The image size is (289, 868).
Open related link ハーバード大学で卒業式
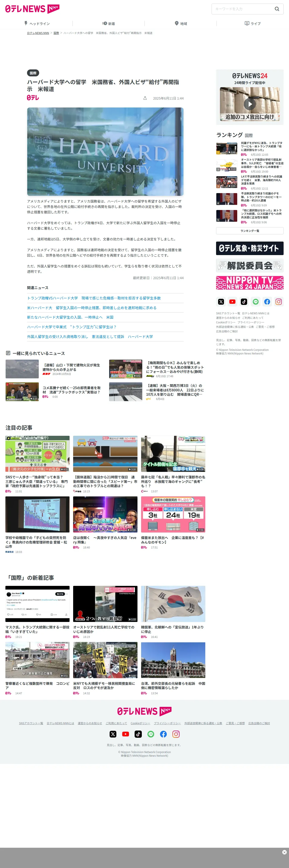(x=72, y=327)
